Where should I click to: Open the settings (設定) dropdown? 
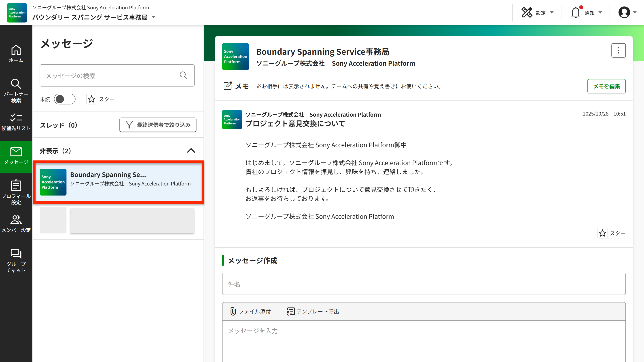(x=538, y=13)
